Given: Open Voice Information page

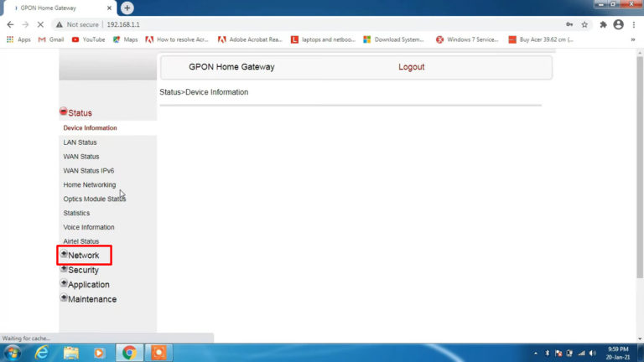Looking at the screenshot, I should (x=89, y=227).
